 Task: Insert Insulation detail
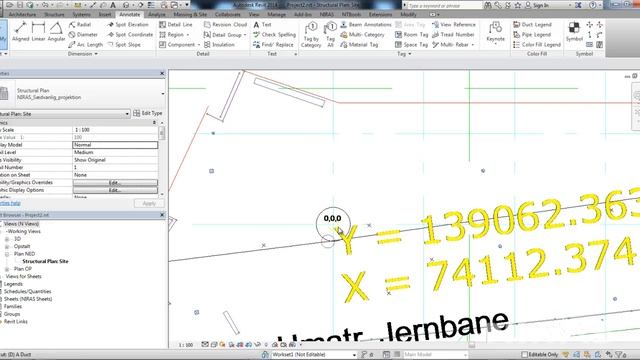point(219,44)
